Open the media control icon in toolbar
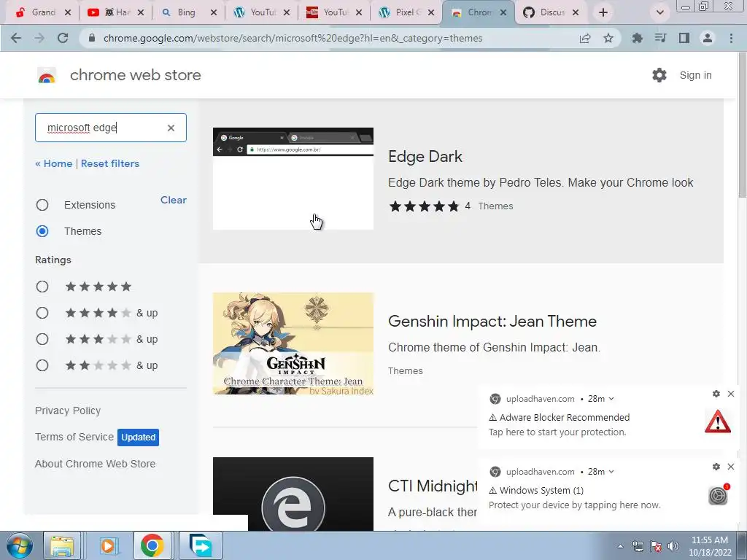Image resolution: width=747 pixels, height=560 pixels. [x=660, y=38]
